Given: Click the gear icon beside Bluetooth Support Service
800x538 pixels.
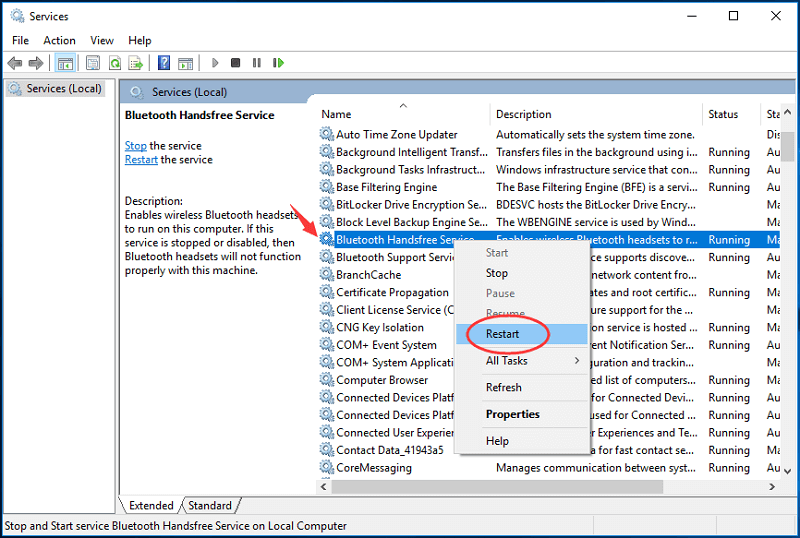Looking at the screenshot, I should point(327,257).
